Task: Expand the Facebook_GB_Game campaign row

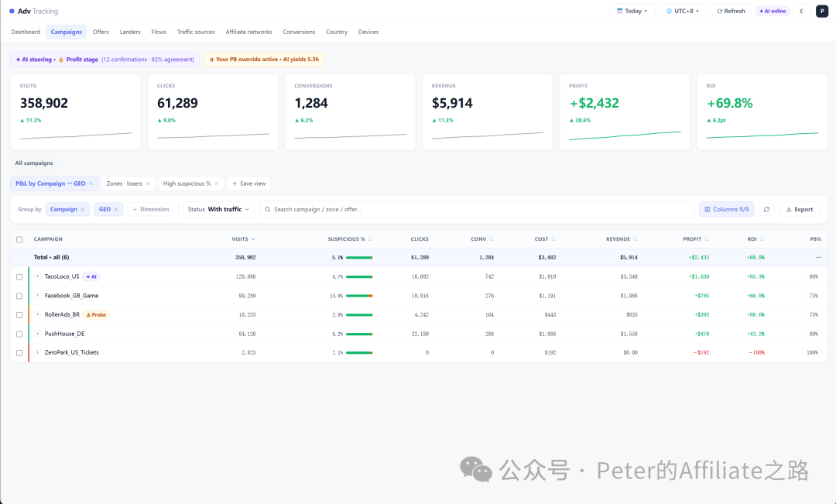Action: pyautogui.click(x=38, y=296)
